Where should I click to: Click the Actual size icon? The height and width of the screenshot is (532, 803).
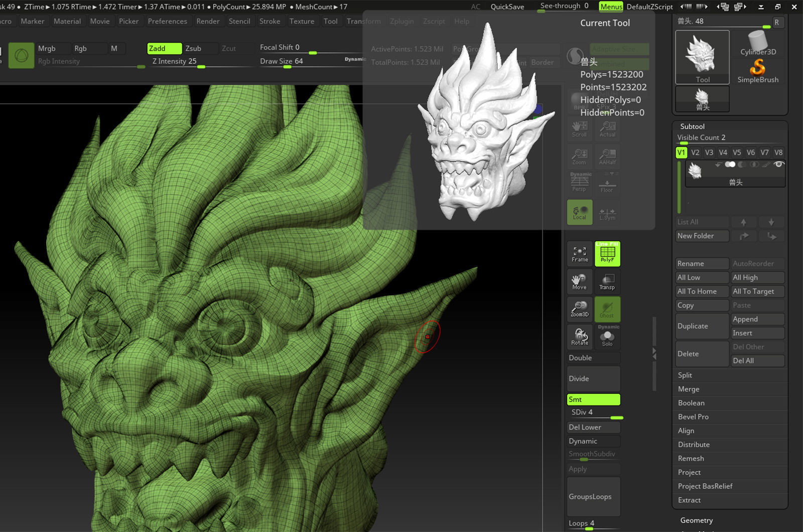[x=607, y=129]
